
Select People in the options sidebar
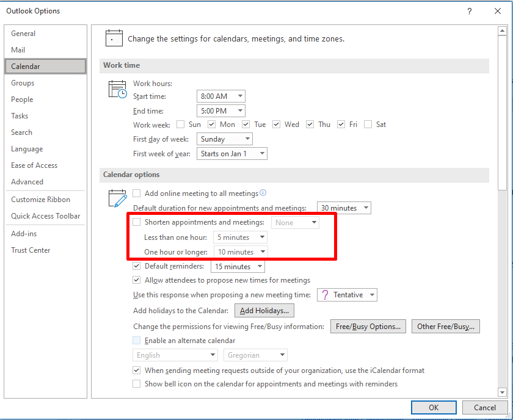pos(45,99)
